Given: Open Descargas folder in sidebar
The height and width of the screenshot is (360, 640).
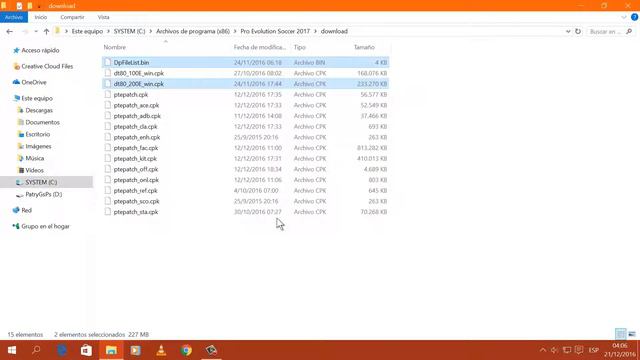Looking at the screenshot, I should coord(39,110).
